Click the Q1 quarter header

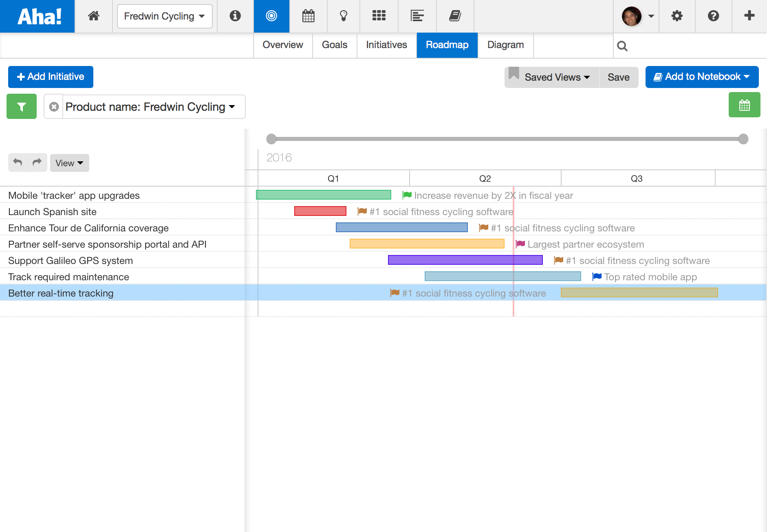click(333, 178)
